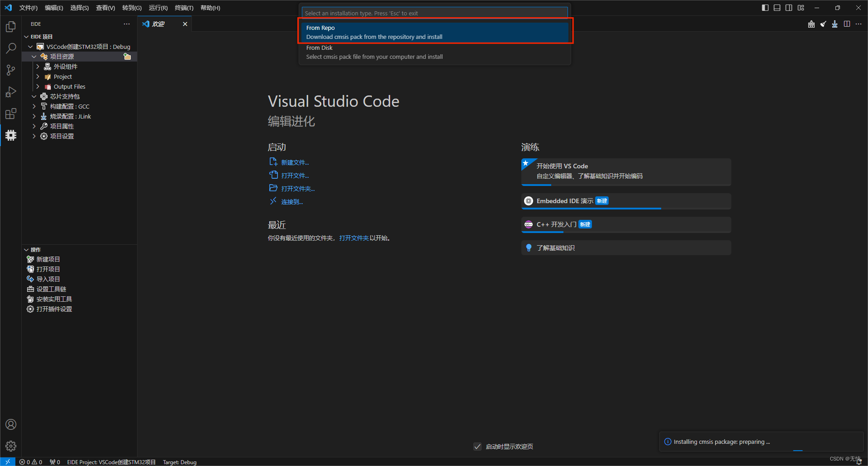Open the Manage gear in activity bar
Image resolution: width=868 pixels, height=466 pixels.
tap(11, 446)
